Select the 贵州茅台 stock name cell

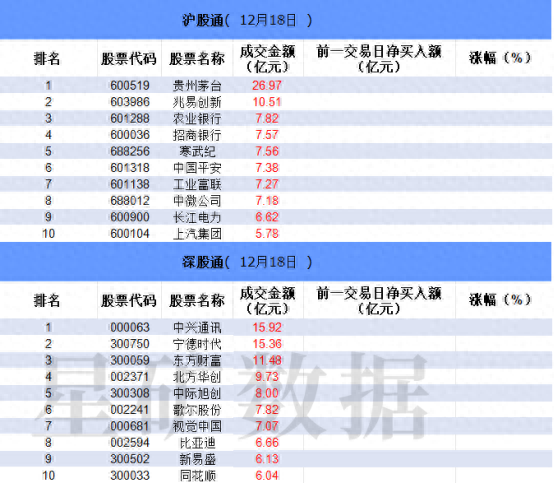coord(197,86)
